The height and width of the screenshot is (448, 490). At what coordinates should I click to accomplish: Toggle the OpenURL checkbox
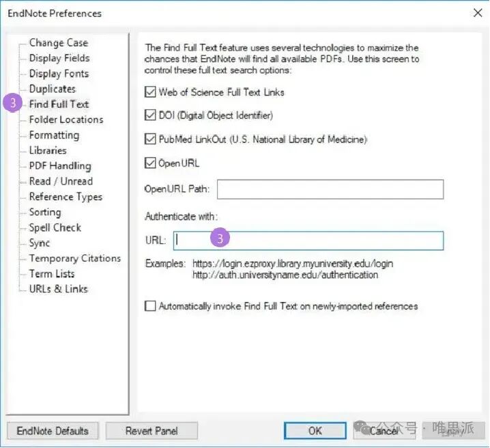coord(150,163)
